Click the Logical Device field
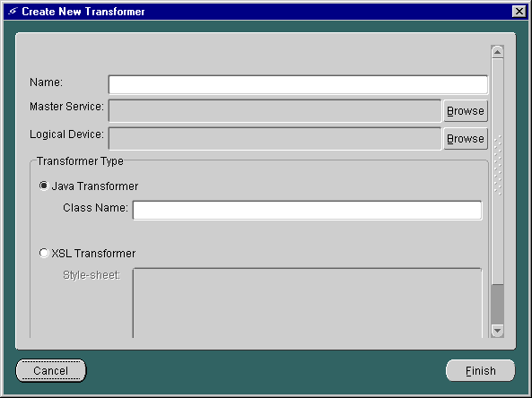 [275, 139]
